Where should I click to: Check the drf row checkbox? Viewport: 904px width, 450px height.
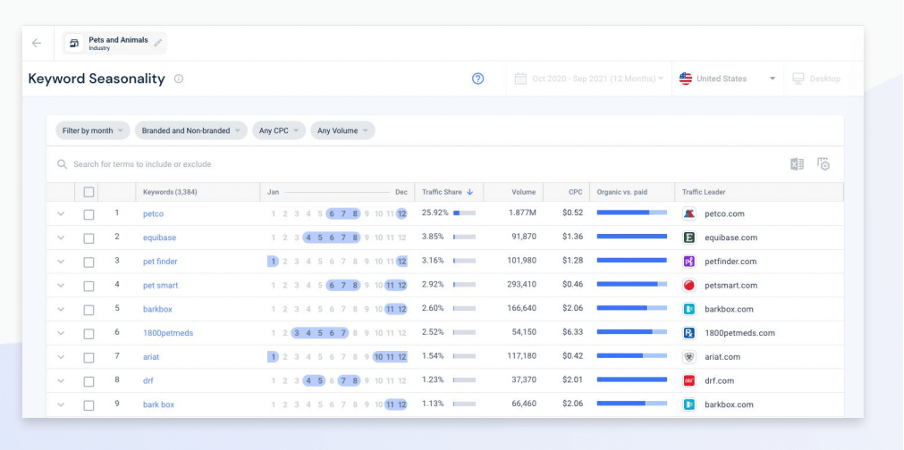pyautogui.click(x=89, y=381)
